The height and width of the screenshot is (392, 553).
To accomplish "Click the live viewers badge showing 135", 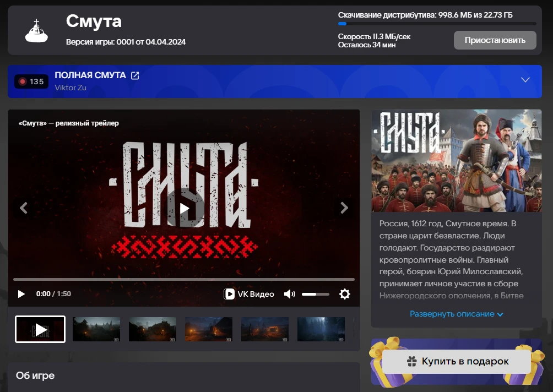I will (x=31, y=81).
